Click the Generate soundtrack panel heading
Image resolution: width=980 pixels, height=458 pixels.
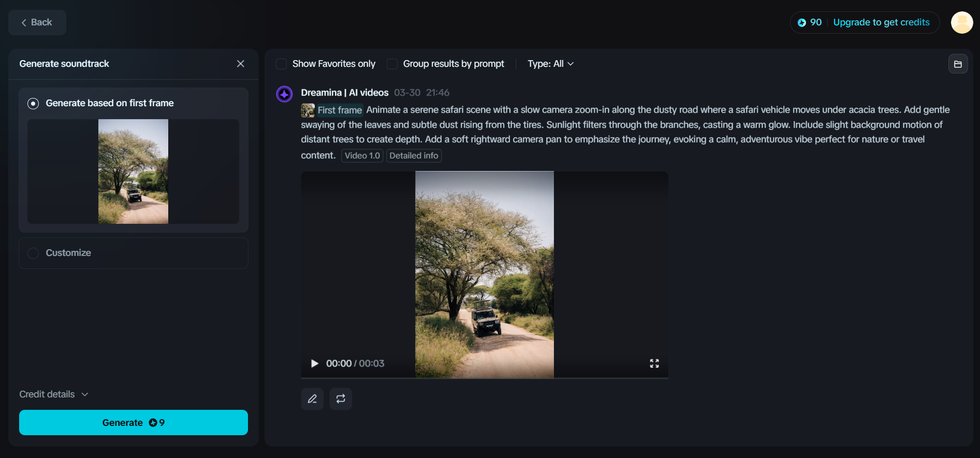pyautogui.click(x=64, y=64)
